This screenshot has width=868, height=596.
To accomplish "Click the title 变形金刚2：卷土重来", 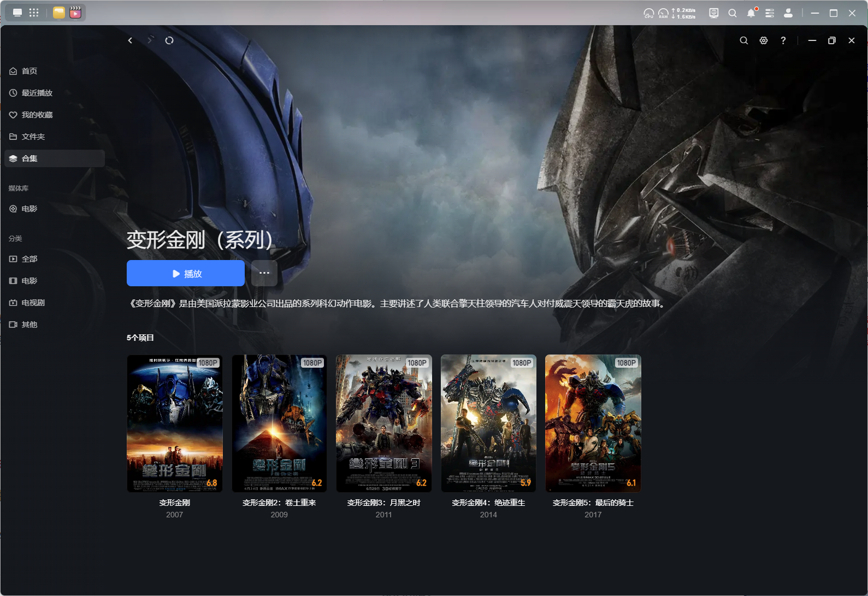I will 279,503.
